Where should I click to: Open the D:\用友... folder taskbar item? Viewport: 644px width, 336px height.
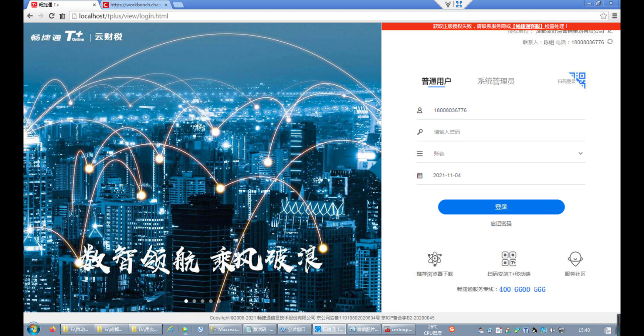tap(146, 329)
